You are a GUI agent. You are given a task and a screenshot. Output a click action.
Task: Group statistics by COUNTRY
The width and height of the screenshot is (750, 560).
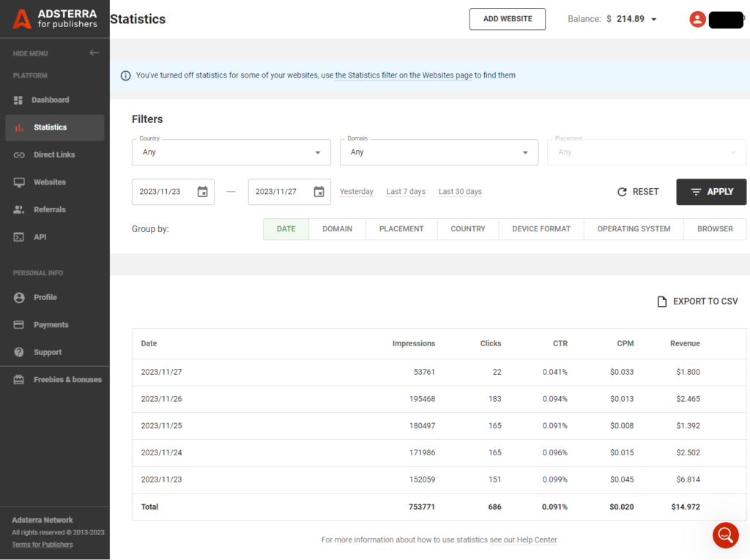point(467,228)
